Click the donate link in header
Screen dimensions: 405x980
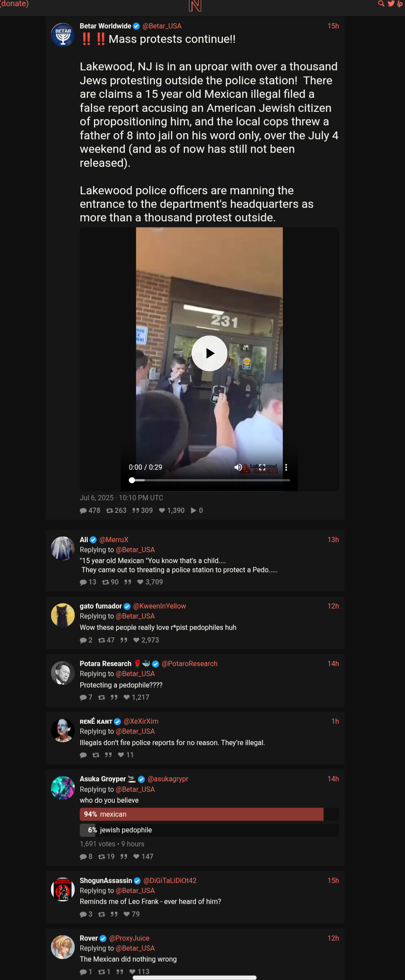[14, 4]
